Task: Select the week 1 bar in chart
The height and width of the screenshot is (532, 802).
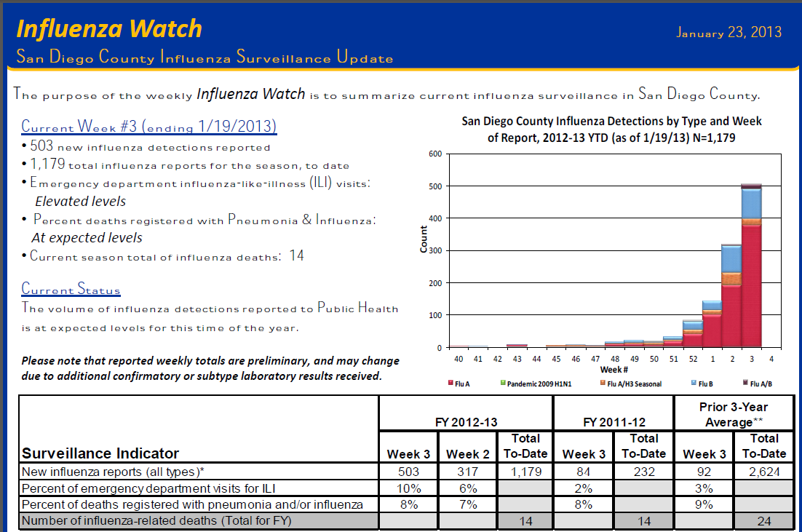Action: (712, 325)
